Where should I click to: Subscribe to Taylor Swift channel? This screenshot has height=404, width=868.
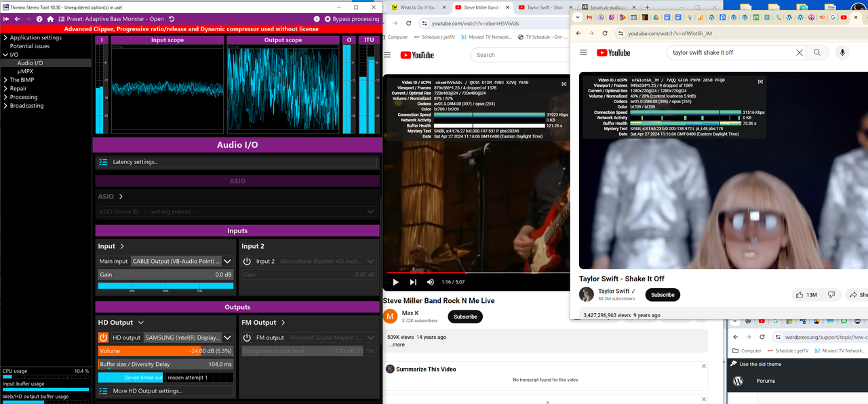click(x=663, y=295)
